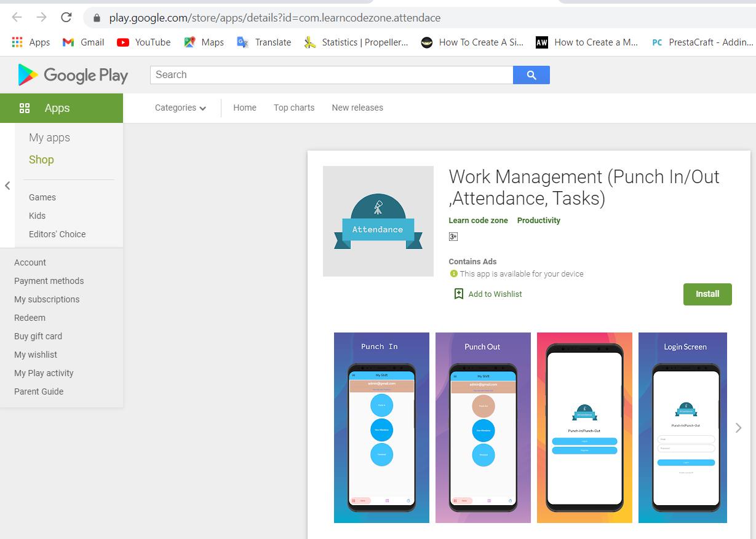Collapse the left sidebar arrow

click(7, 186)
